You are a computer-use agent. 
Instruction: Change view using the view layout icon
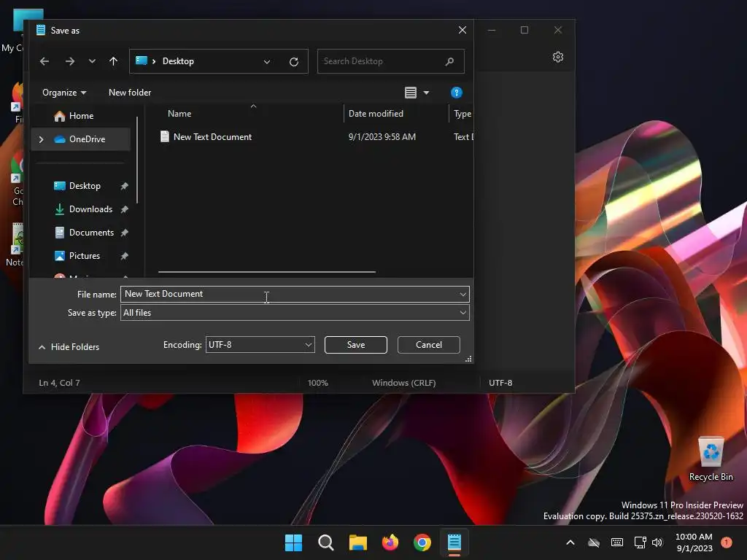410,93
